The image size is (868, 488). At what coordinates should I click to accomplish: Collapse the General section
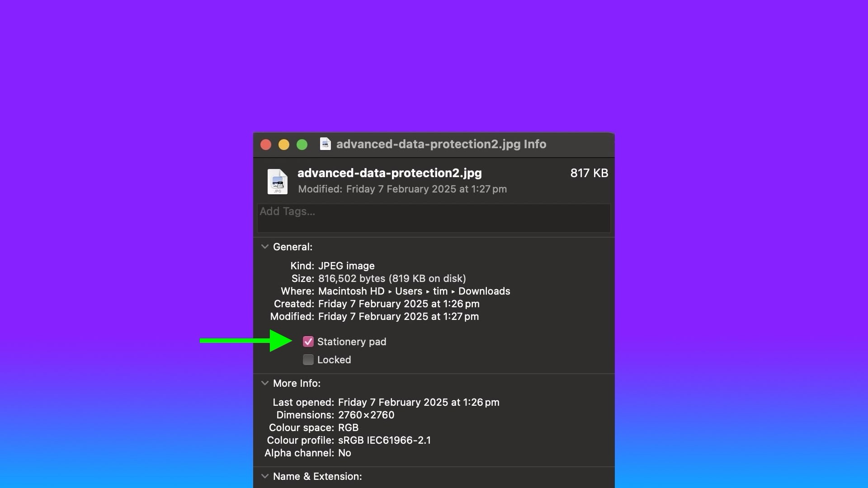(x=265, y=247)
